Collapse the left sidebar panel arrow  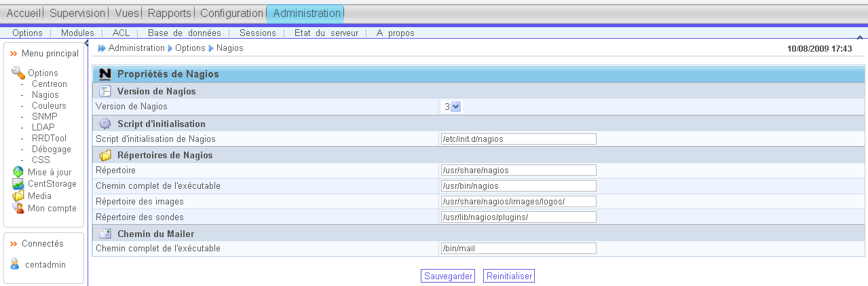coord(87,43)
